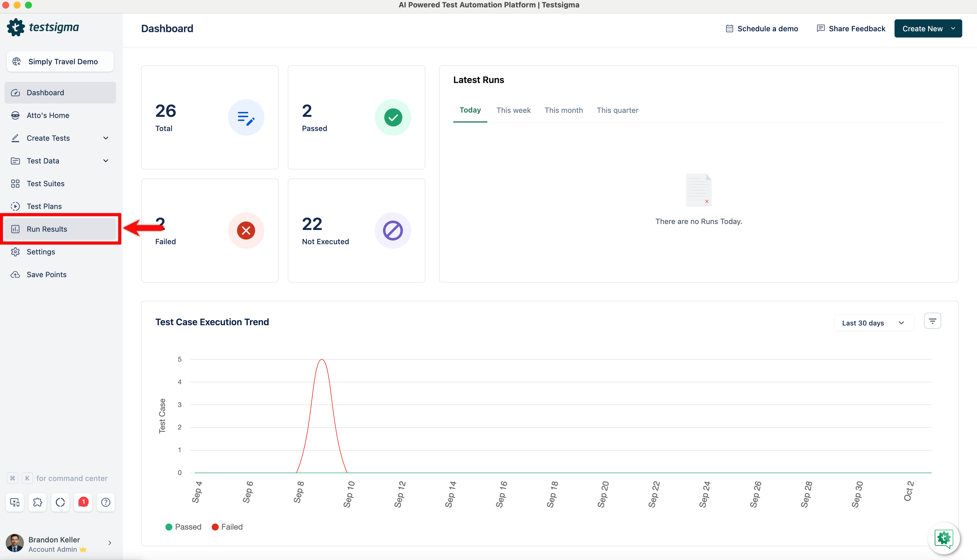Click the chart filter icon
977x560 pixels.
932,321
